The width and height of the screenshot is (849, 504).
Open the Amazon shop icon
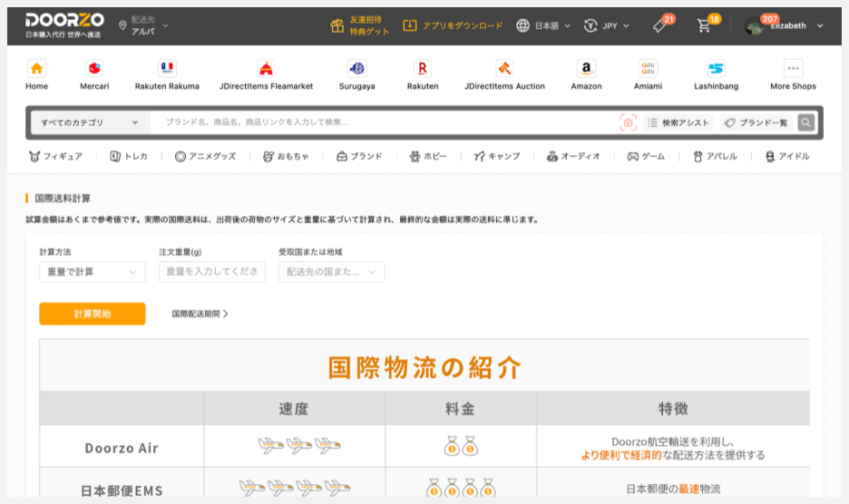click(586, 69)
